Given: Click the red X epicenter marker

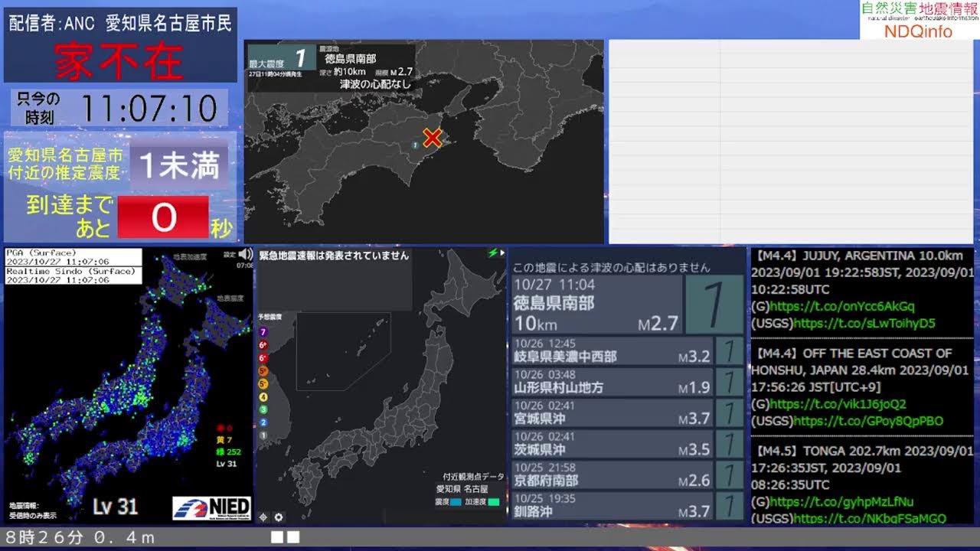Looking at the screenshot, I should point(433,138).
